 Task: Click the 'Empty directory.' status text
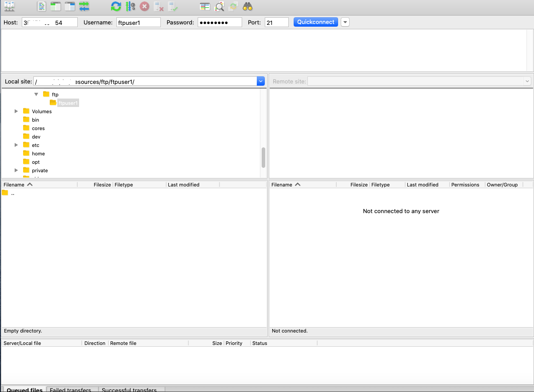[x=23, y=331]
